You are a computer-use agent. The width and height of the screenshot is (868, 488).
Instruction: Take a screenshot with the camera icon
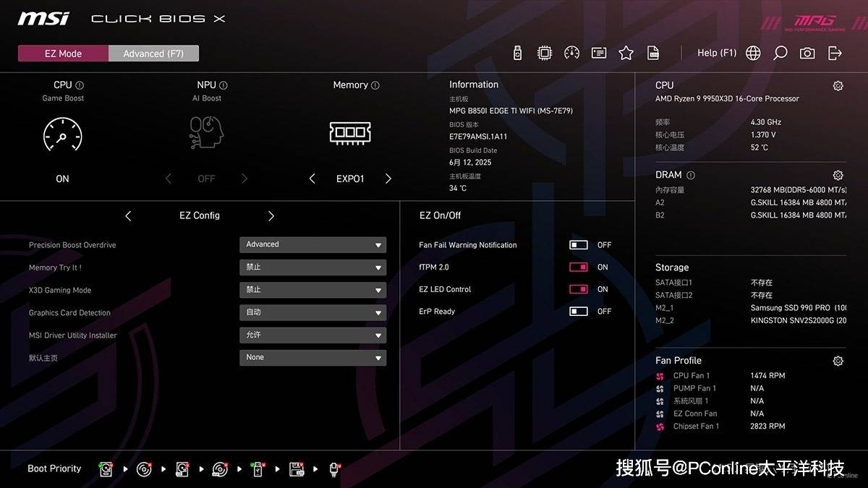[807, 53]
